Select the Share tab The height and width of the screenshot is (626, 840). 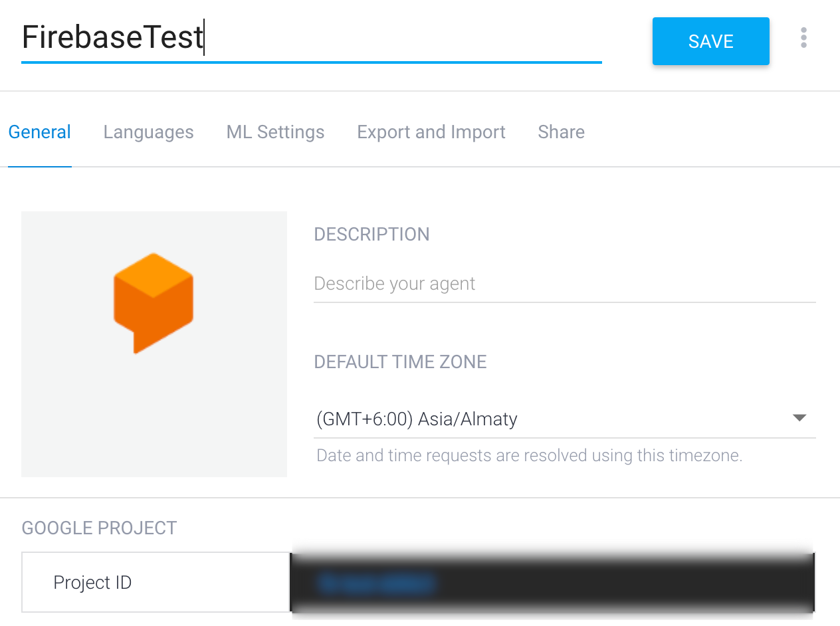562,132
